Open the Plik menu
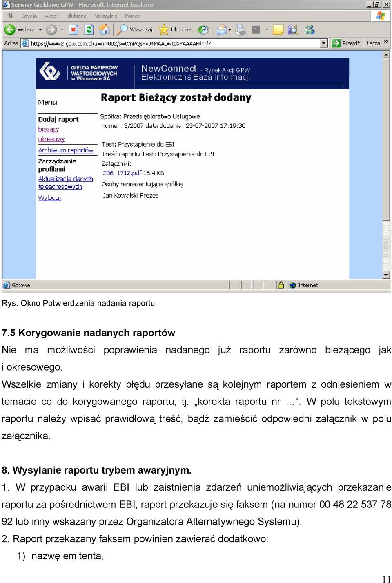Viewport: 392px width, 583px height. point(10,16)
